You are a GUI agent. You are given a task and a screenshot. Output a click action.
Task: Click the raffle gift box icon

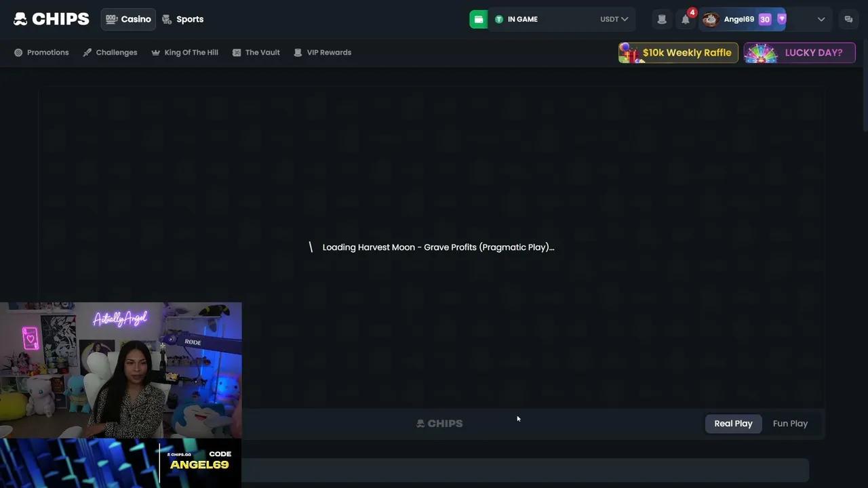pyautogui.click(x=630, y=52)
